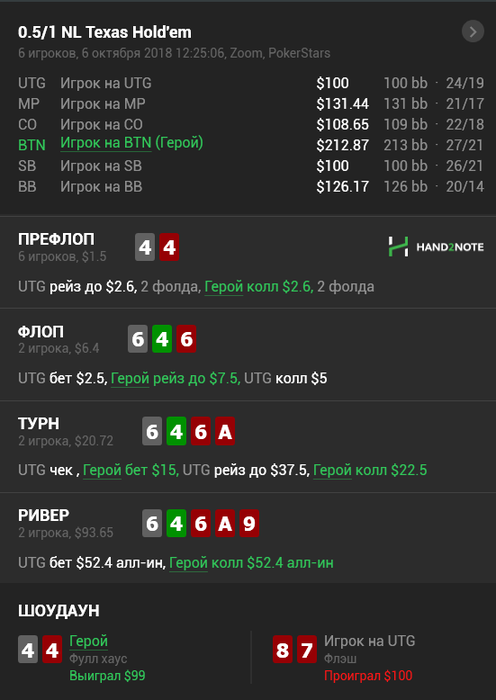Select the "Игрок на UTG" row in player list
This screenshot has height=700, width=496.
tap(251, 83)
